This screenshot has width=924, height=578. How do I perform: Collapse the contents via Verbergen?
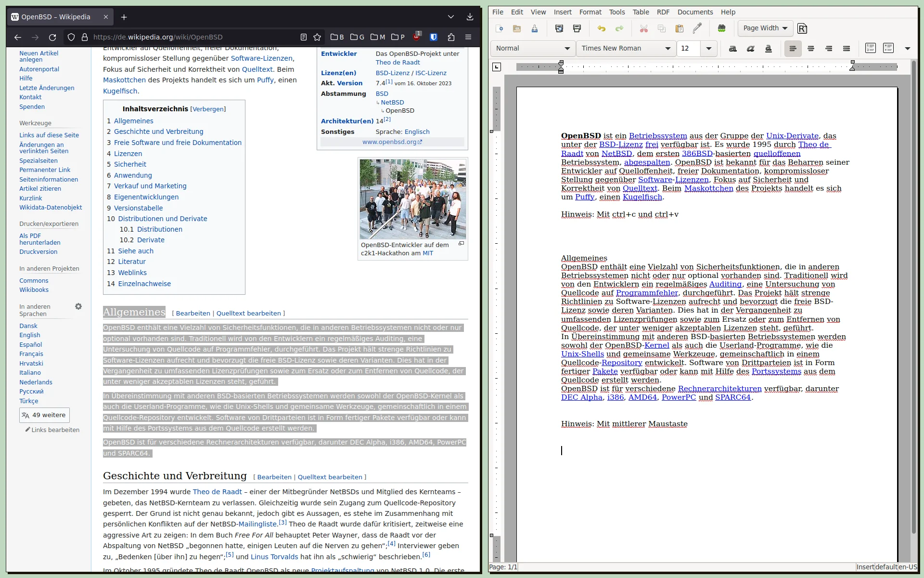[x=208, y=109]
